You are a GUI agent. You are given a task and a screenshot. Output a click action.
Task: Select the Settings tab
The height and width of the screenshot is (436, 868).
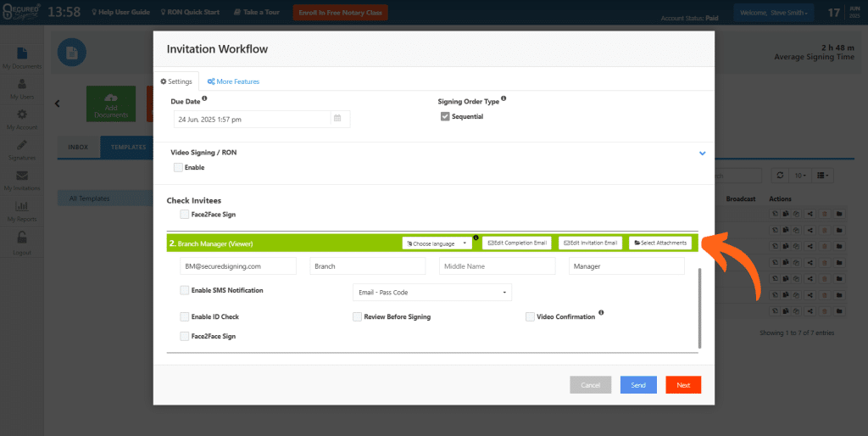point(176,81)
